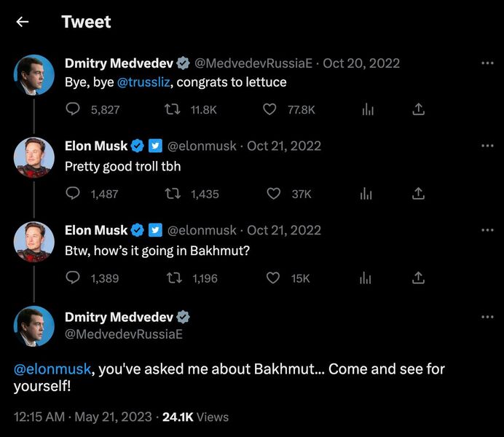Click Dmitry Medvedev's avatar on the main tweet
Viewport: 504px width, 437px height.
click(x=34, y=326)
